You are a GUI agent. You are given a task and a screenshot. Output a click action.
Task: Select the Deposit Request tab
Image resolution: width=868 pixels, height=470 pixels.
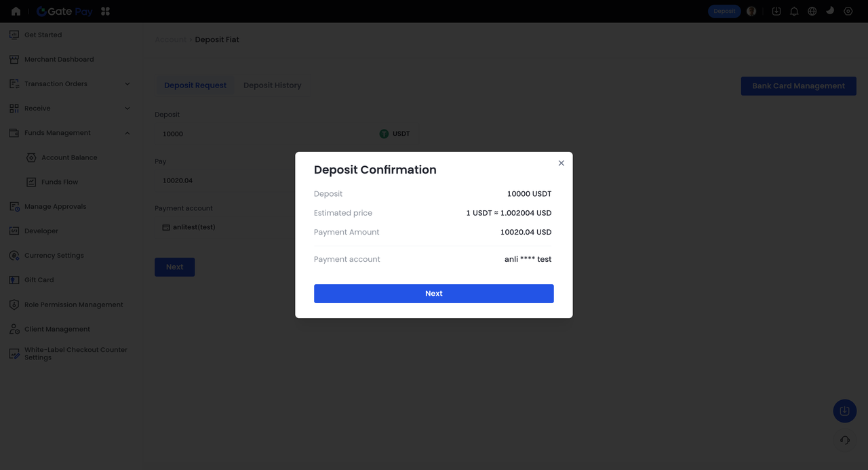tap(195, 85)
